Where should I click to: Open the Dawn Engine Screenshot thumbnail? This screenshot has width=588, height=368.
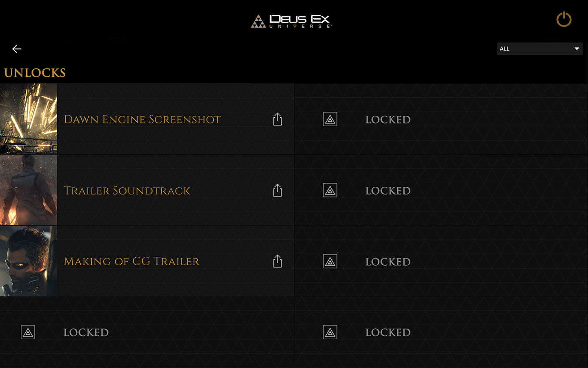(x=29, y=119)
